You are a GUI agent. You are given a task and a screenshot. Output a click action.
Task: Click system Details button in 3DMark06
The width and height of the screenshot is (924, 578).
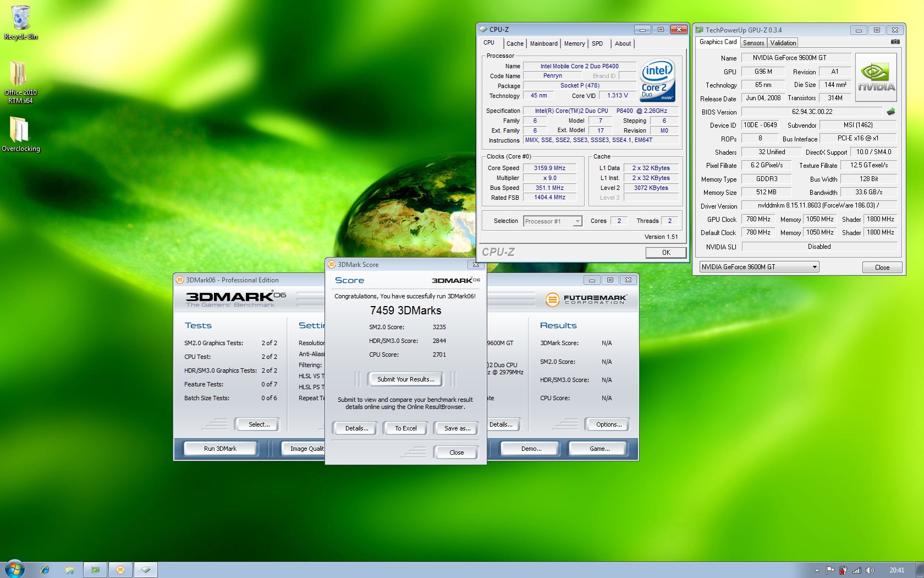tap(503, 424)
